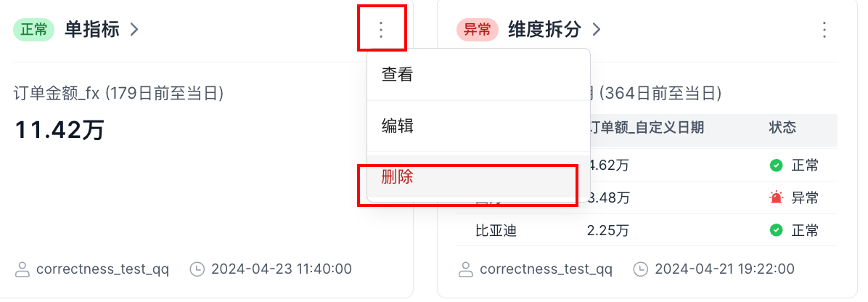Image resolution: width=868 pixels, height=302 pixels.
Task: Click the green check icon in 比亚迪 row
Action: [x=777, y=231]
